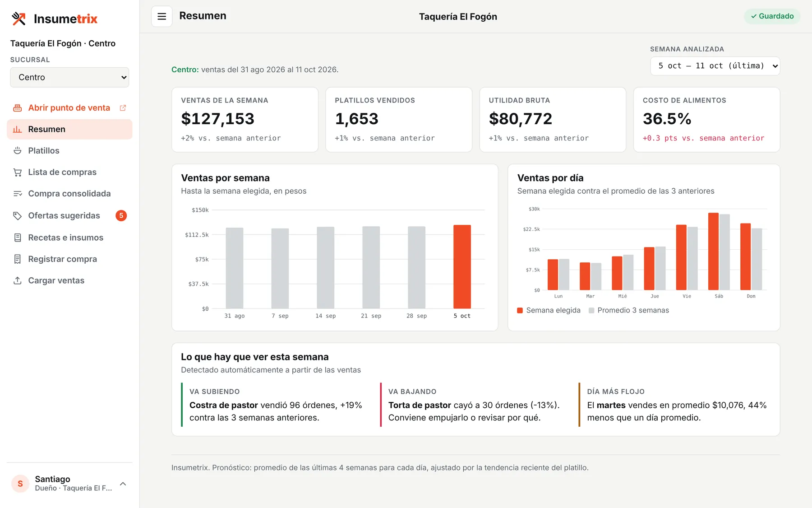Image resolution: width=812 pixels, height=508 pixels.
Task: Go to Recetas e insumos
Action: pyautogui.click(x=69, y=238)
